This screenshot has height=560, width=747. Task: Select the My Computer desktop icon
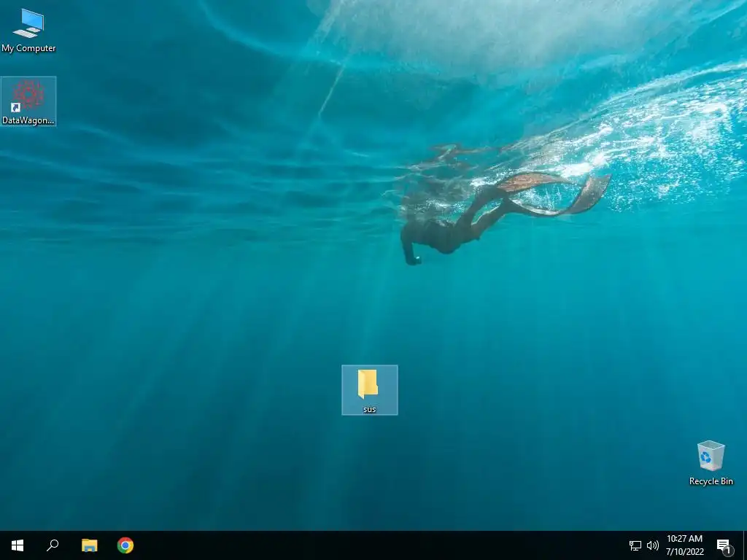coord(28,30)
